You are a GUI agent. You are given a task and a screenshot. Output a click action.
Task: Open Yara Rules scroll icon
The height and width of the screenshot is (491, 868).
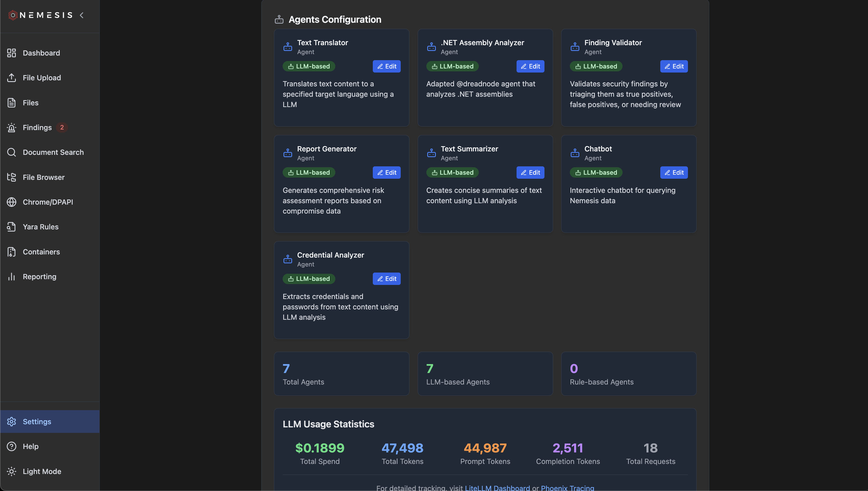12,227
